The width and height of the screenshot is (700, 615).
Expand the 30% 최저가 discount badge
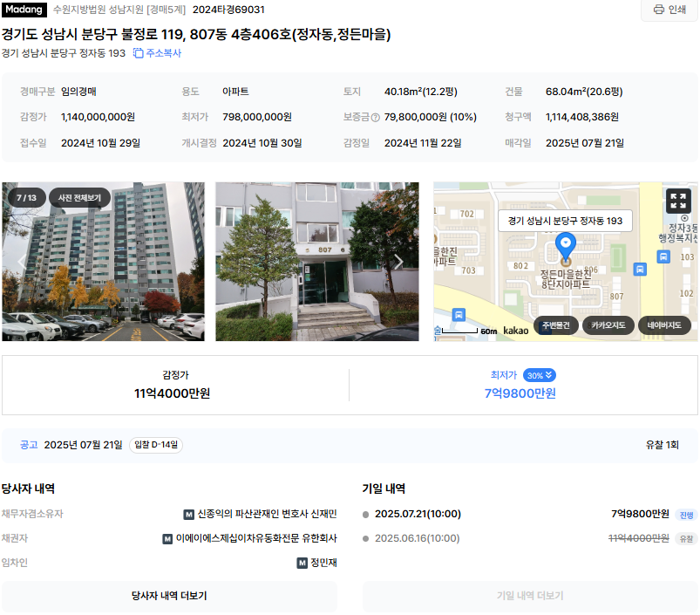click(540, 376)
